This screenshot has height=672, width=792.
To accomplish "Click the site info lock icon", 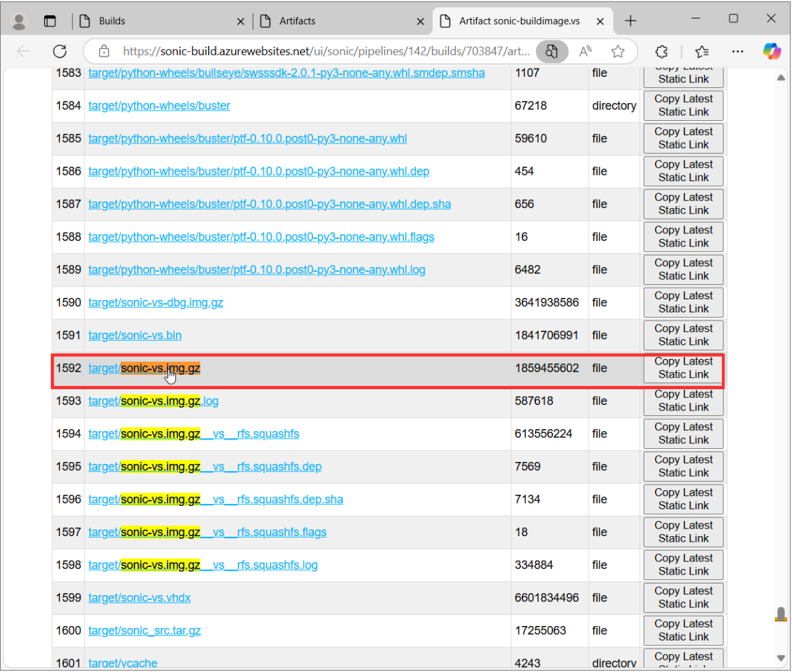I will point(104,51).
